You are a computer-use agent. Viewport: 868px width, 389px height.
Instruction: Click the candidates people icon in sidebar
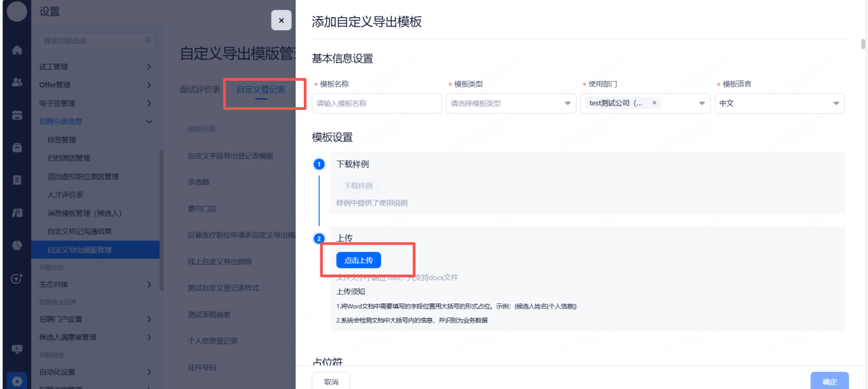(17, 82)
